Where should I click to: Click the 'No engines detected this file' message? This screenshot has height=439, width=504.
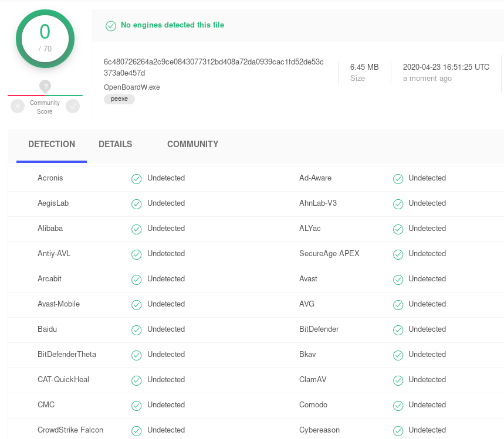coord(172,25)
